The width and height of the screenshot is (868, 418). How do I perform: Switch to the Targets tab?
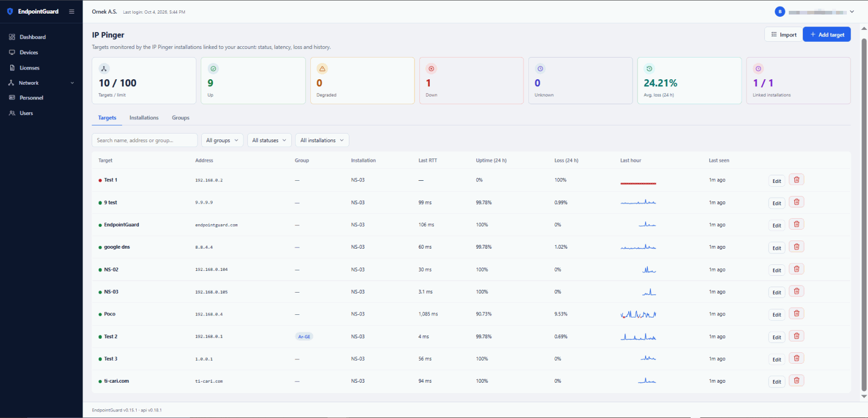[107, 118]
